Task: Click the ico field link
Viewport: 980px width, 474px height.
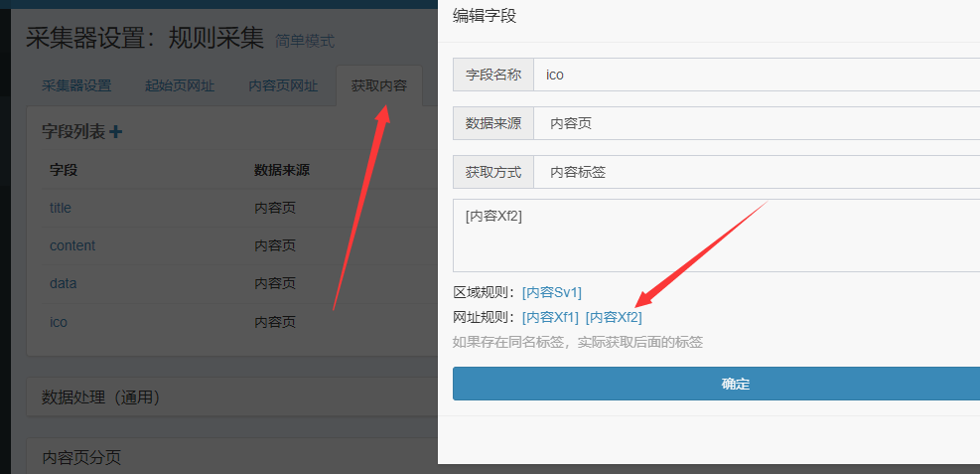Action: [59, 322]
